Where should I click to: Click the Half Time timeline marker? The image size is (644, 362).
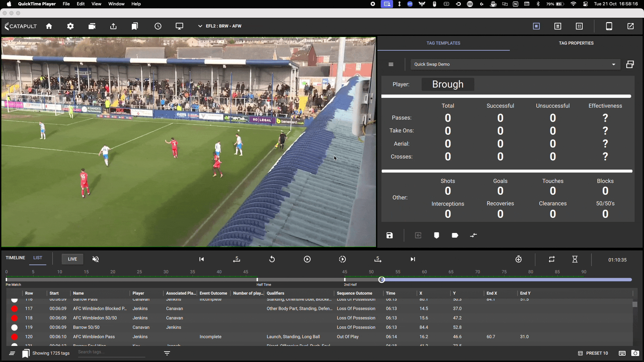tap(257, 280)
